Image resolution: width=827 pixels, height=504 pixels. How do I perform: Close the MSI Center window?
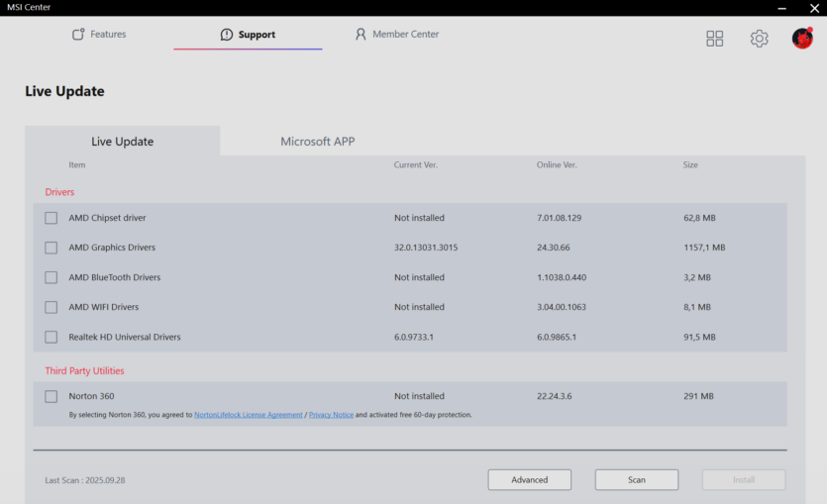pos(814,8)
